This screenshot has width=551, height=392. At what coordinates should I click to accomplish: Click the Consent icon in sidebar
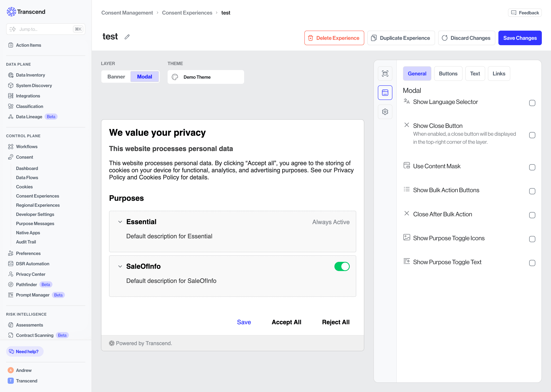tap(11, 157)
